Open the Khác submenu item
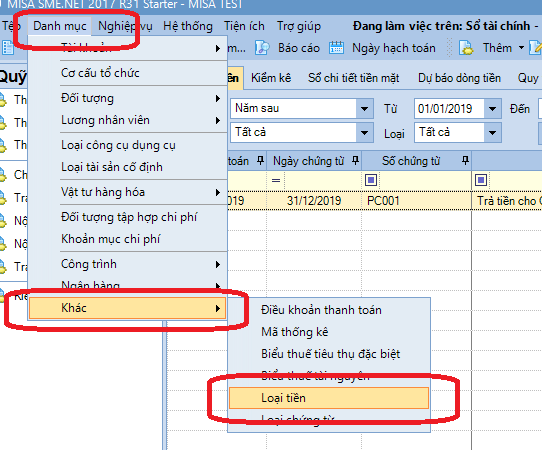This screenshot has height=450, width=542. coord(127,308)
